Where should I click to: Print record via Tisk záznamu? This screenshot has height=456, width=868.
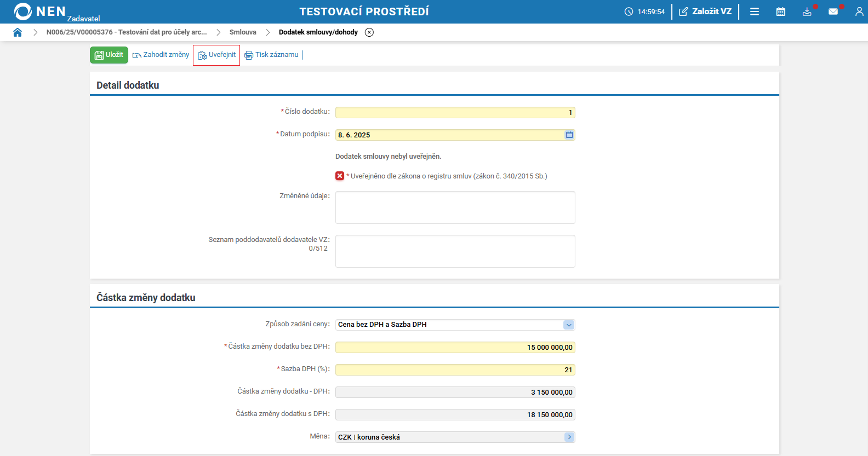click(272, 55)
